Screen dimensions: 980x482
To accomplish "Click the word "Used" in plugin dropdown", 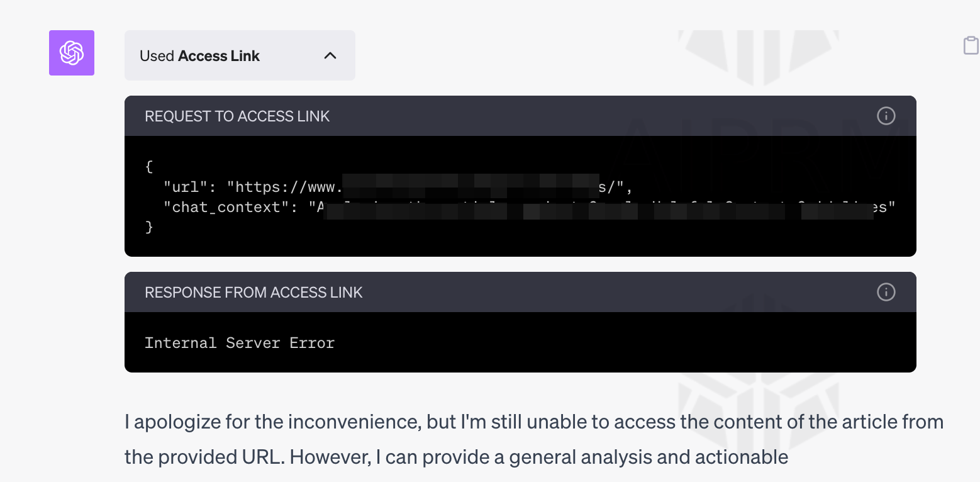I will pos(157,56).
